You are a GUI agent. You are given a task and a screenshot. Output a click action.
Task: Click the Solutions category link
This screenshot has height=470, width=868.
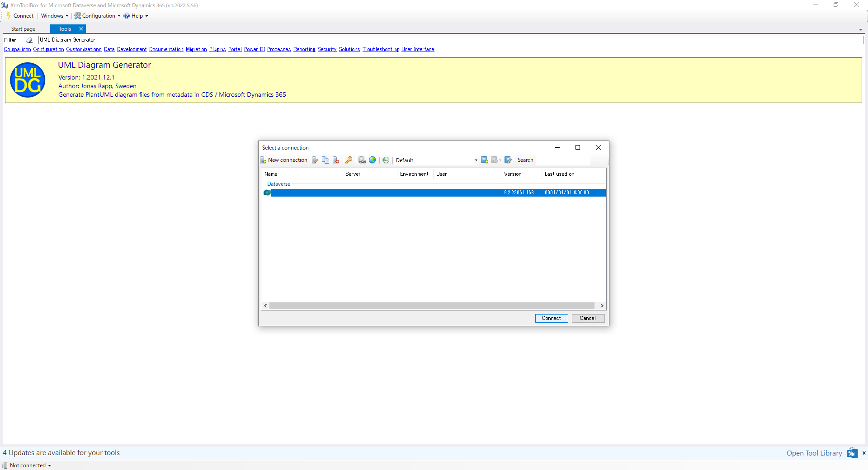[349, 49]
